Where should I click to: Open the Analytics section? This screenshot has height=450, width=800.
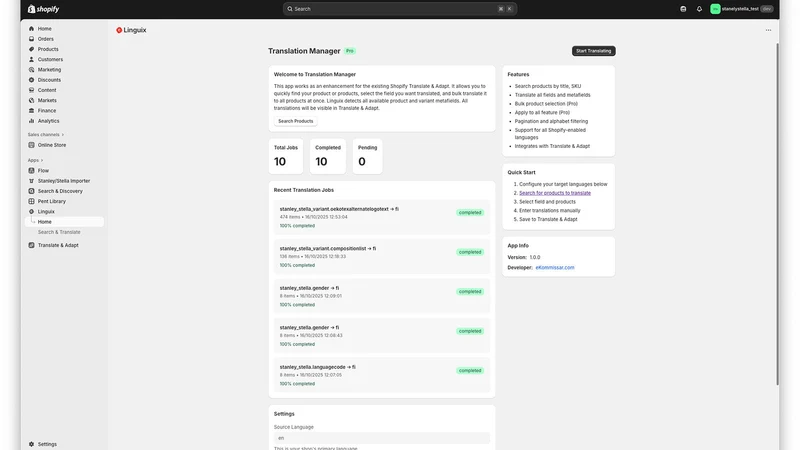(48, 121)
